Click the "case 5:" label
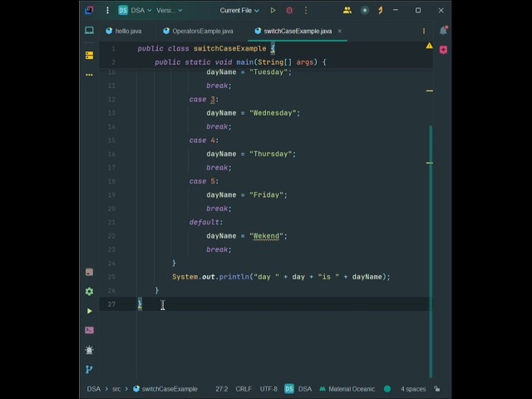 click(x=204, y=181)
